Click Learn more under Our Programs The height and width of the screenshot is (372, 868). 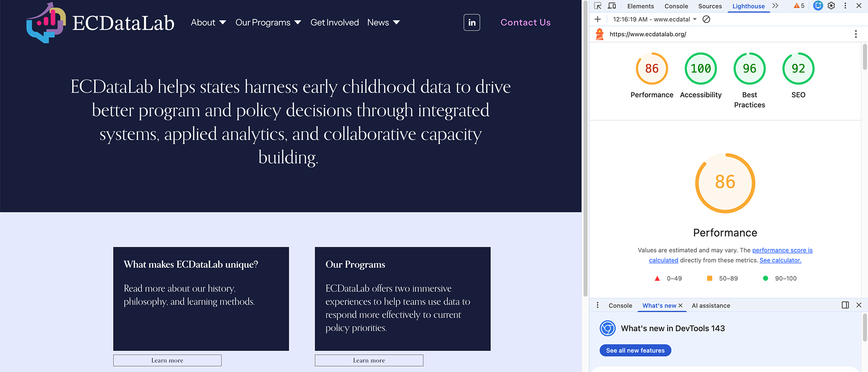tap(369, 360)
